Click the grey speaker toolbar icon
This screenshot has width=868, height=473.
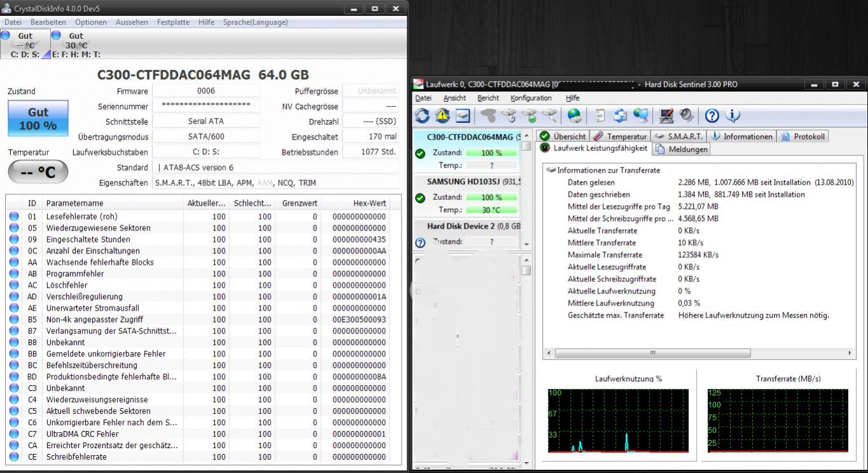pos(687,116)
